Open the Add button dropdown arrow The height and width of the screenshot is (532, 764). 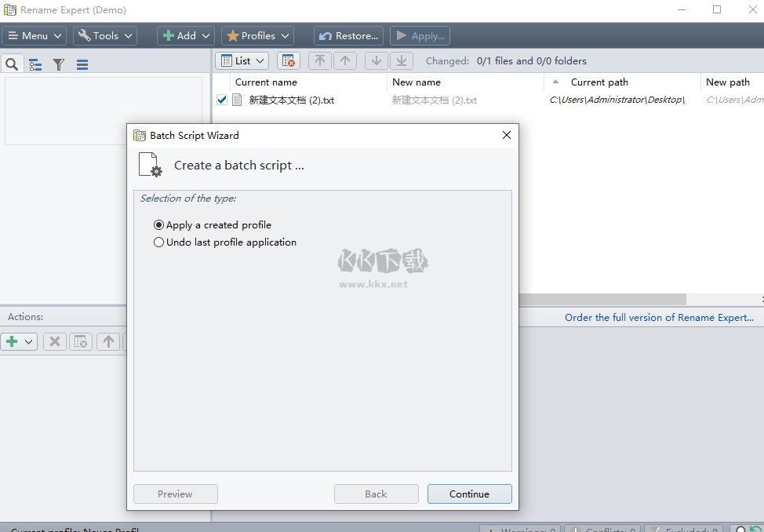point(207,35)
